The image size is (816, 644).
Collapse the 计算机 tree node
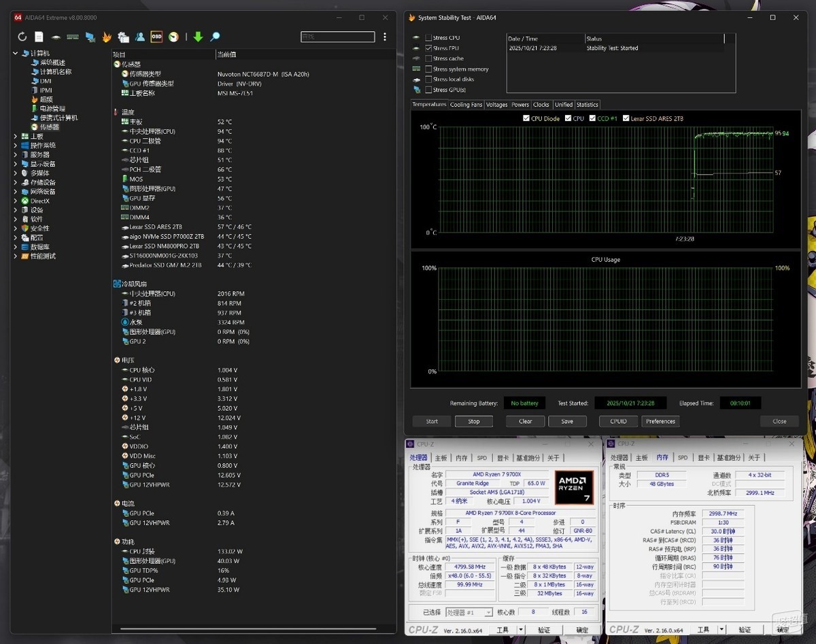coord(16,53)
